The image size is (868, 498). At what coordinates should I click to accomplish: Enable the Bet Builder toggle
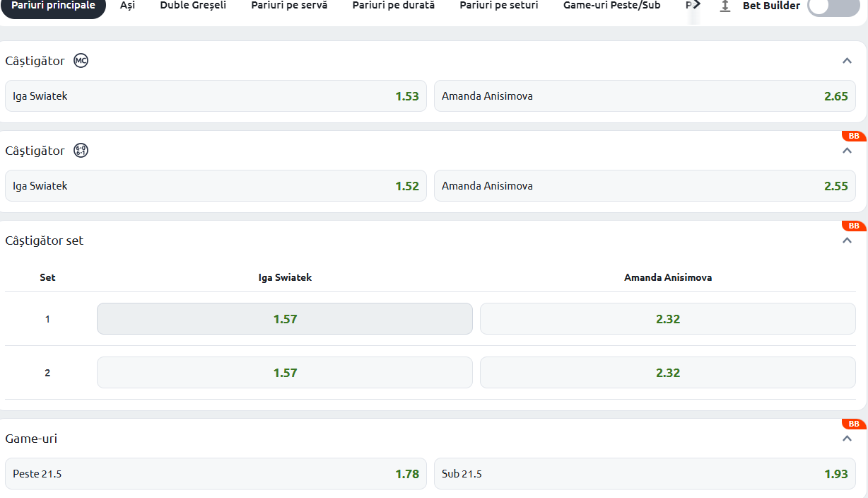click(x=833, y=6)
